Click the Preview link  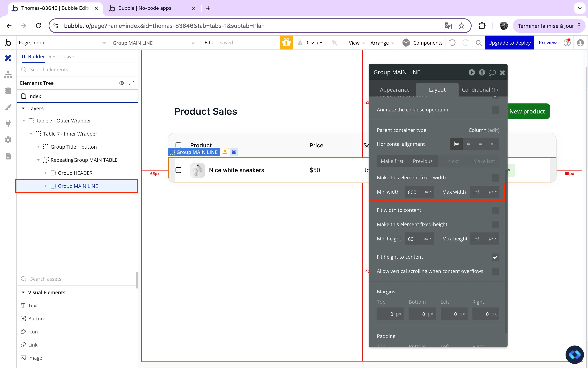click(547, 43)
